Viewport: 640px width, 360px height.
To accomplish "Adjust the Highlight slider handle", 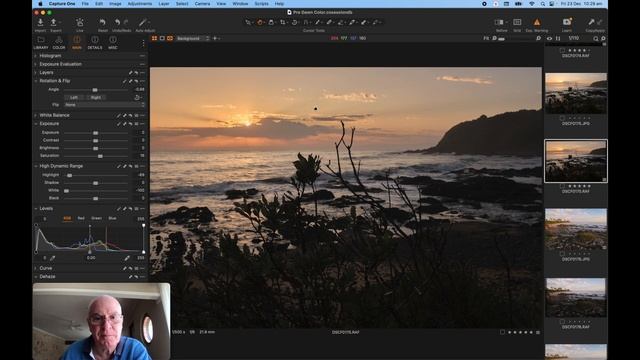I will (69, 175).
